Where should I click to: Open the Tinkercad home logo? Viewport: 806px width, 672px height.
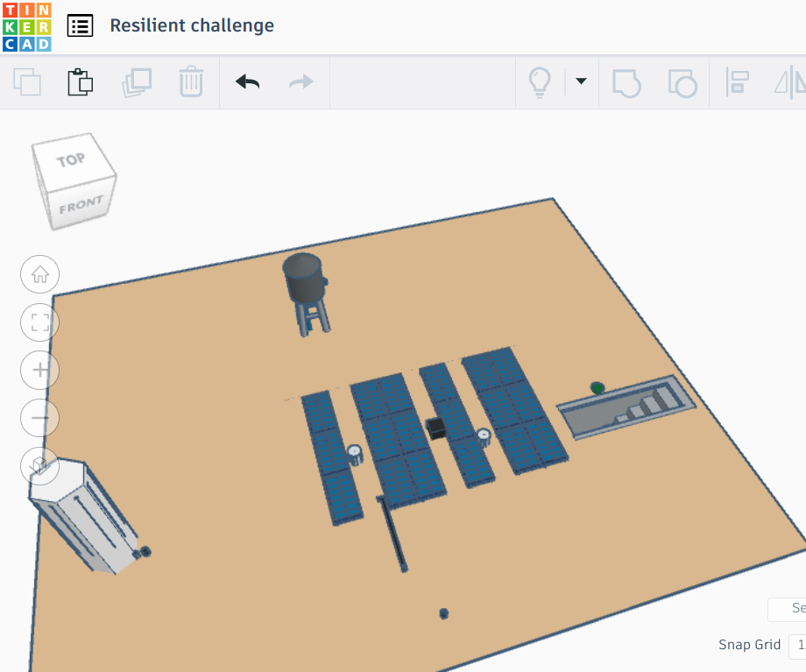coord(27,27)
